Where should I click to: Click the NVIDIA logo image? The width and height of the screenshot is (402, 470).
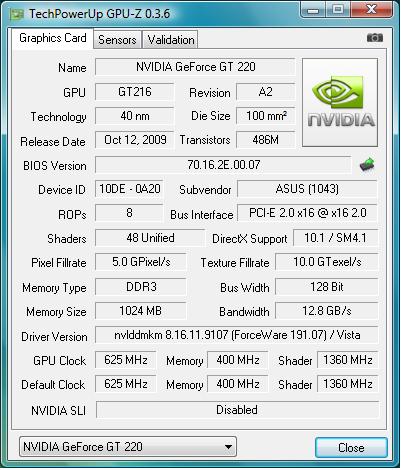(x=340, y=102)
